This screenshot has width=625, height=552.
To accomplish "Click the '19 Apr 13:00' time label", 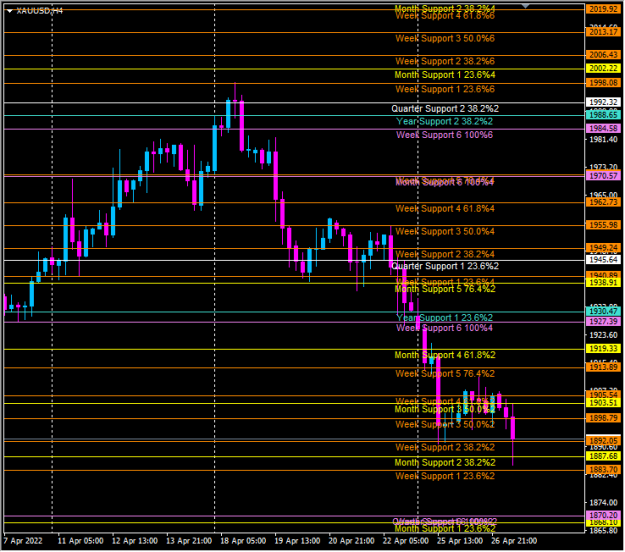I will coord(297,541).
